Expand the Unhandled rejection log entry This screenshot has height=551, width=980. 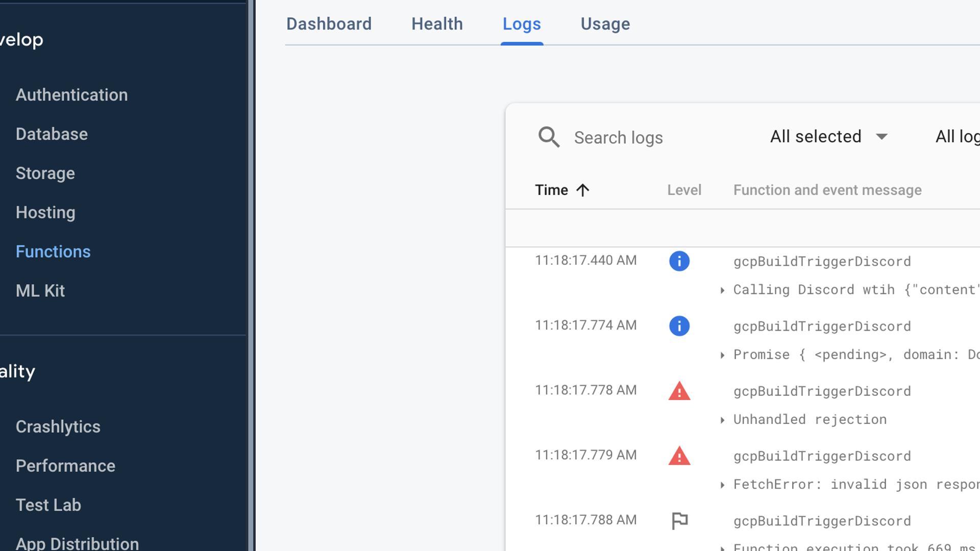pos(722,420)
